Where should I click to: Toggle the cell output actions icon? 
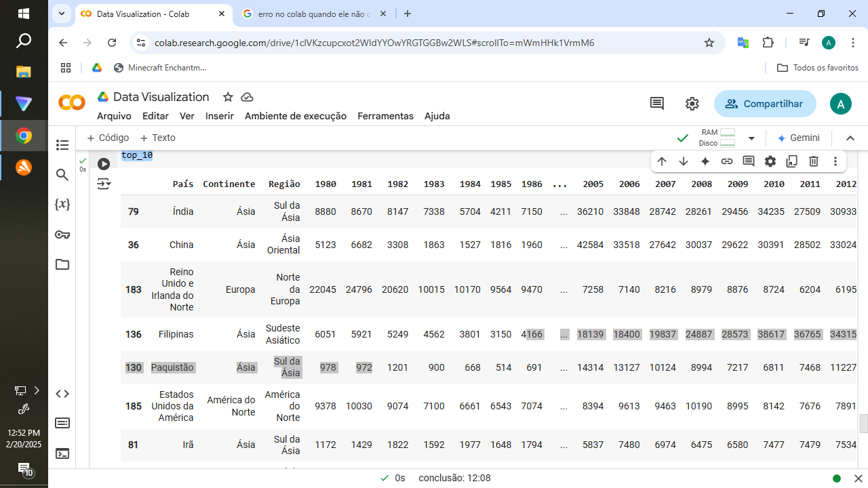[x=104, y=184]
